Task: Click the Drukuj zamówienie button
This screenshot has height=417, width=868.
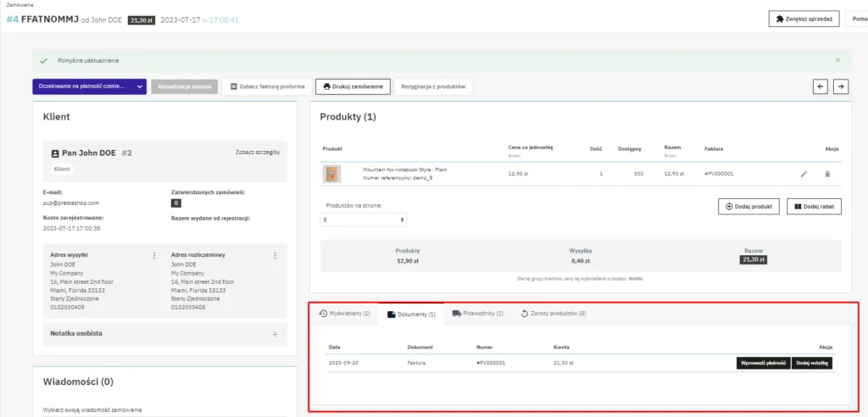Action: 353,86
